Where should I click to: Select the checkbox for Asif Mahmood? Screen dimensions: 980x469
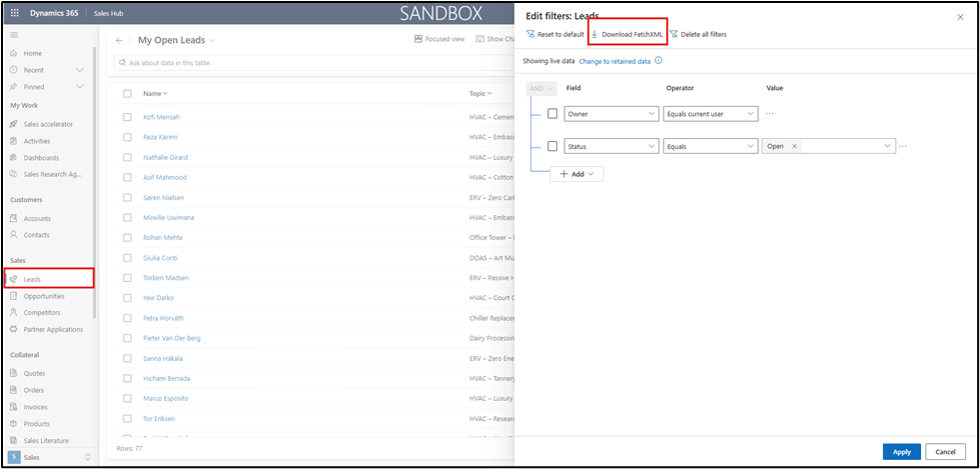click(x=128, y=177)
